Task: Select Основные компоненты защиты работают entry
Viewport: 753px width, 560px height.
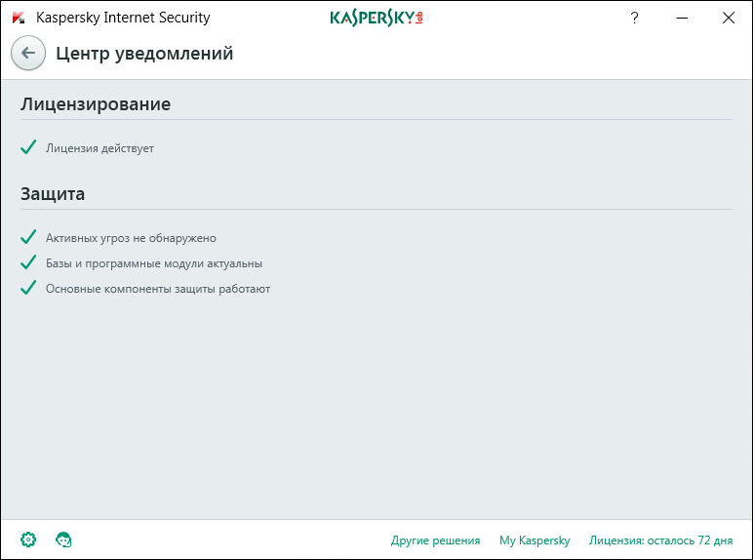Action: [x=158, y=289]
